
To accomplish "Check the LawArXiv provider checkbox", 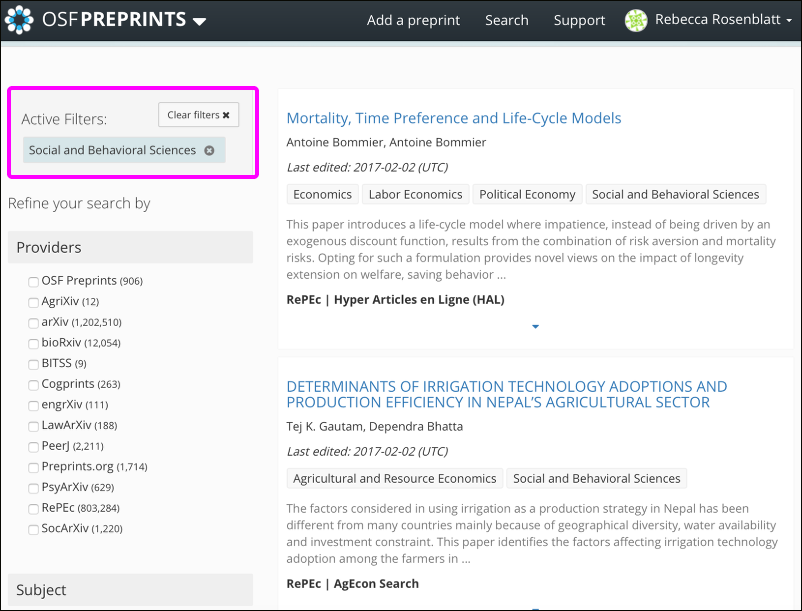I will coord(33,426).
